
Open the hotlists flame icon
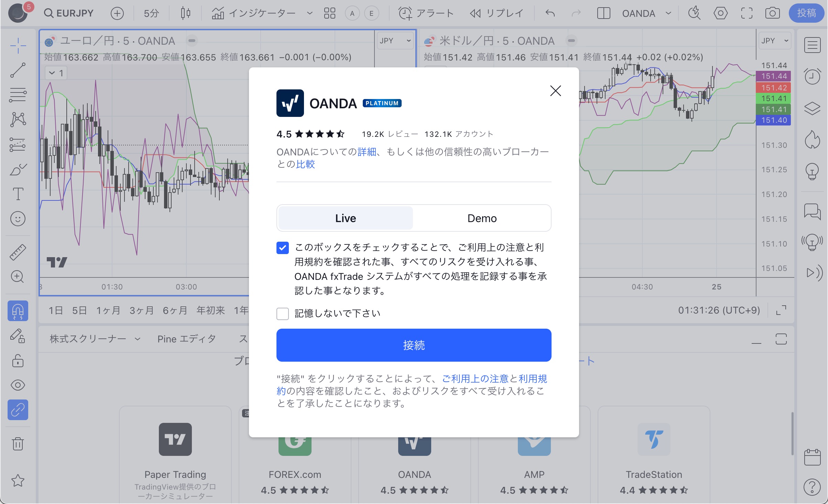[x=812, y=140]
